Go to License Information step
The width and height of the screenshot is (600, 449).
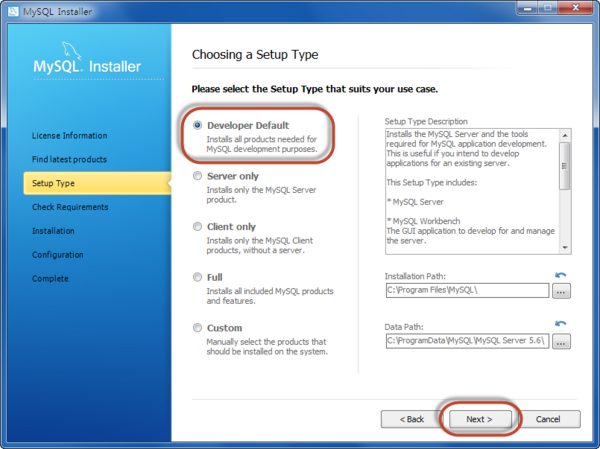tap(69, 136)
